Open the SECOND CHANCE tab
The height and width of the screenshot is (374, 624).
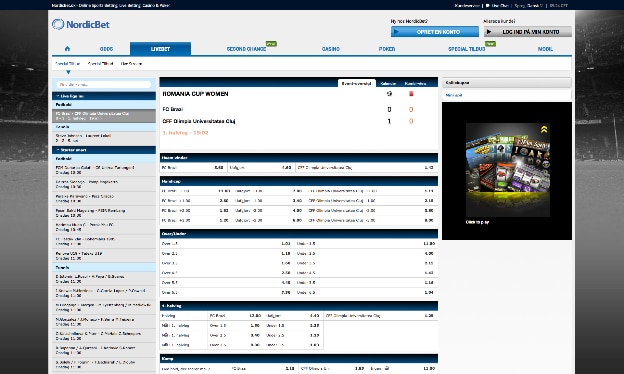246,49
